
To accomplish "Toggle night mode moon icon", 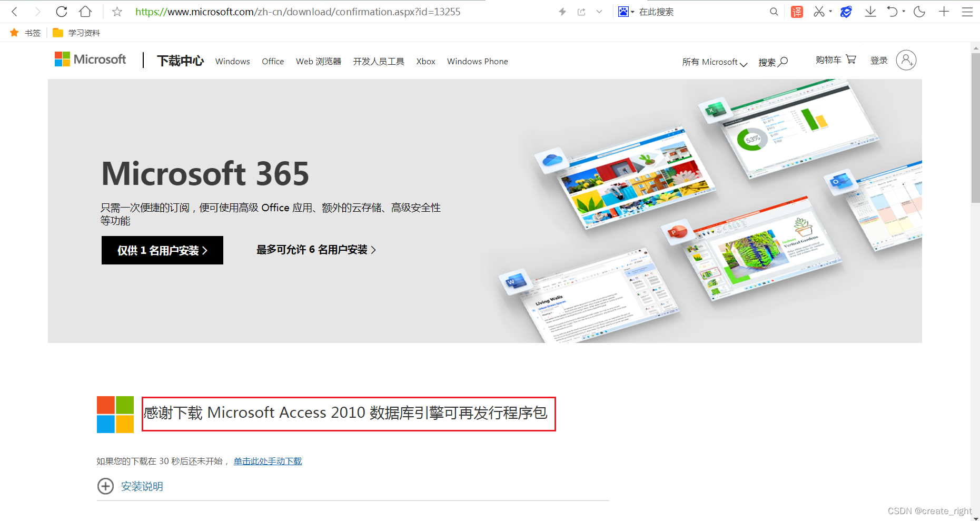I will pos(919,12).
